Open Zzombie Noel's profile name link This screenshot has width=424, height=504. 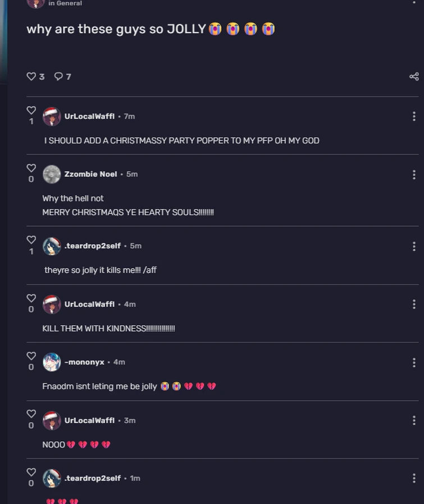[91, 174]
